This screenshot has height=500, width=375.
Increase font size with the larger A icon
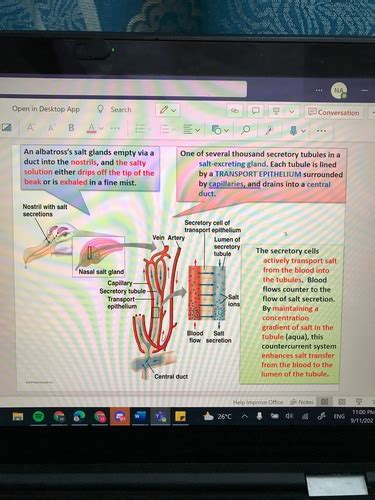click(x=30, y=128)
